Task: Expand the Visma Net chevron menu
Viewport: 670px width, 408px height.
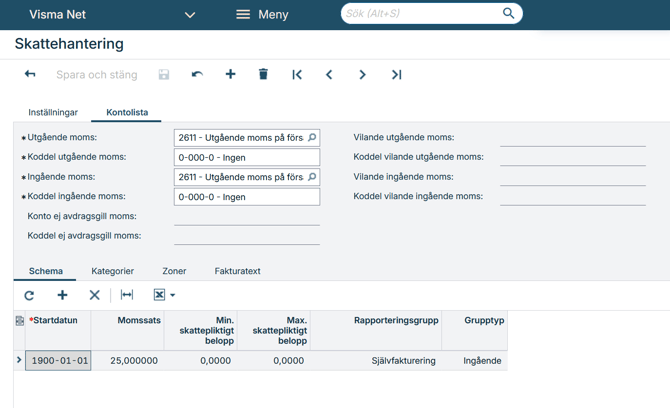Action: (190, 15)
